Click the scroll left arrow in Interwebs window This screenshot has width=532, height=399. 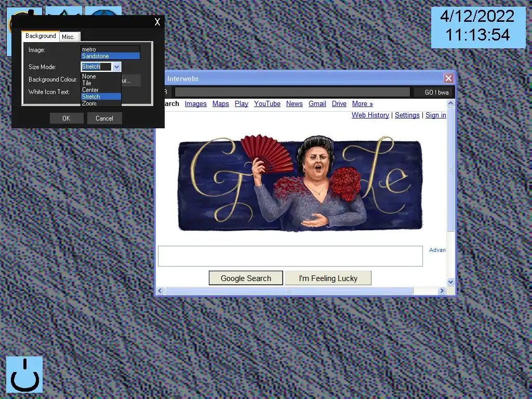pyautogui.click(x=160, y=290)
